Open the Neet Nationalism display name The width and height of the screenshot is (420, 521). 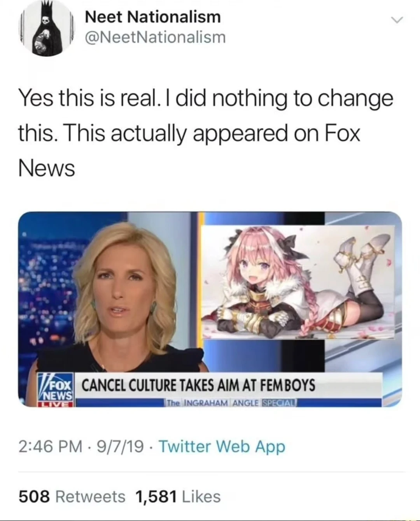tap(152, 17)
